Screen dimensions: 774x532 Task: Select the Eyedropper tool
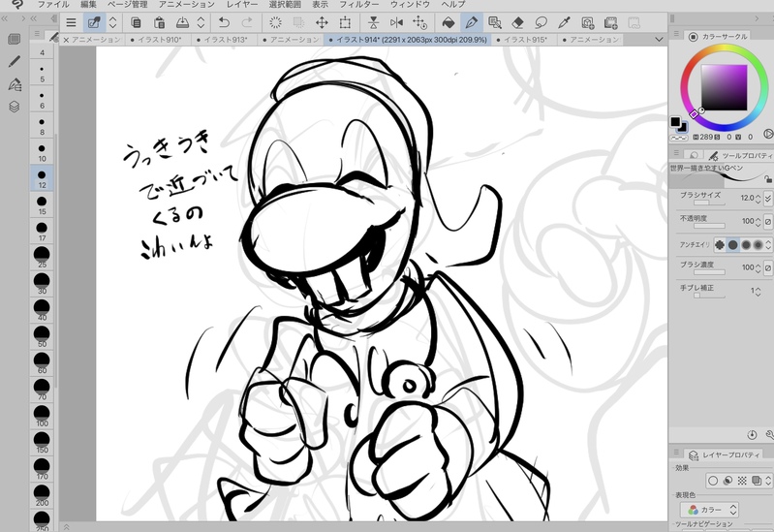click(x=564, y=22)
